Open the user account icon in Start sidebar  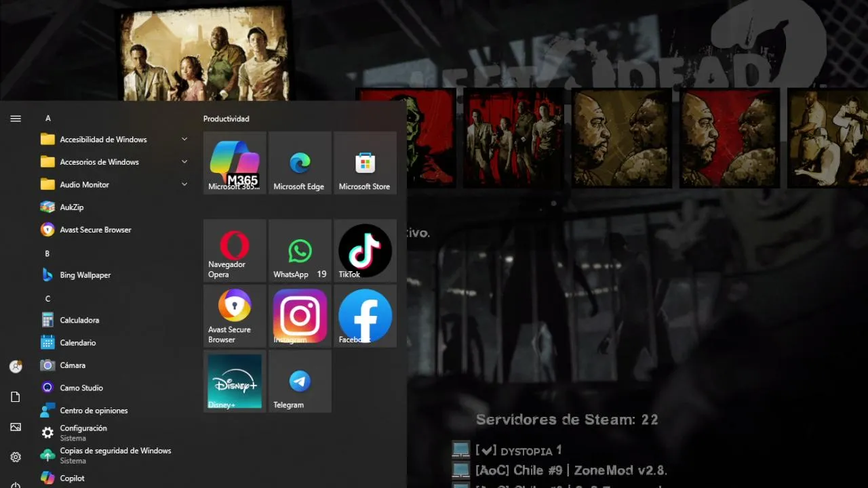(16, 367)
